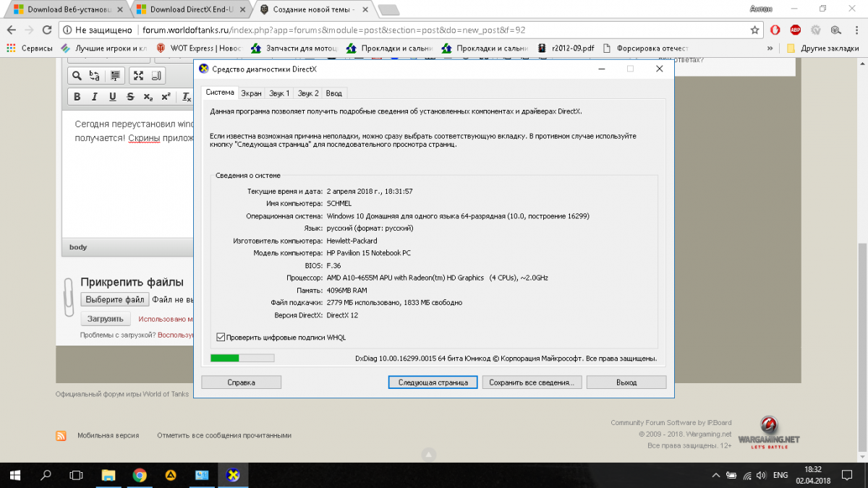Bookmark this page with the star icon
This screenshot has height=488, width=868.
coord(754,30)
